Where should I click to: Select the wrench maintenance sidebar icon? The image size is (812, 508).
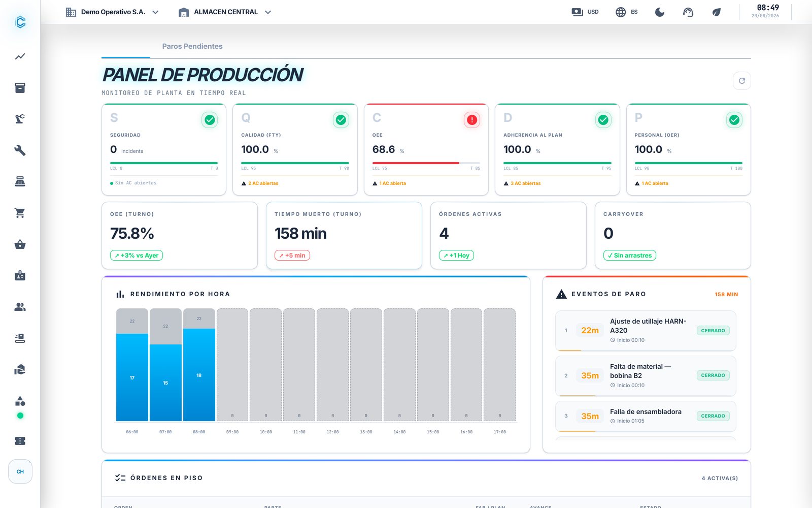(x=20, y=150)
